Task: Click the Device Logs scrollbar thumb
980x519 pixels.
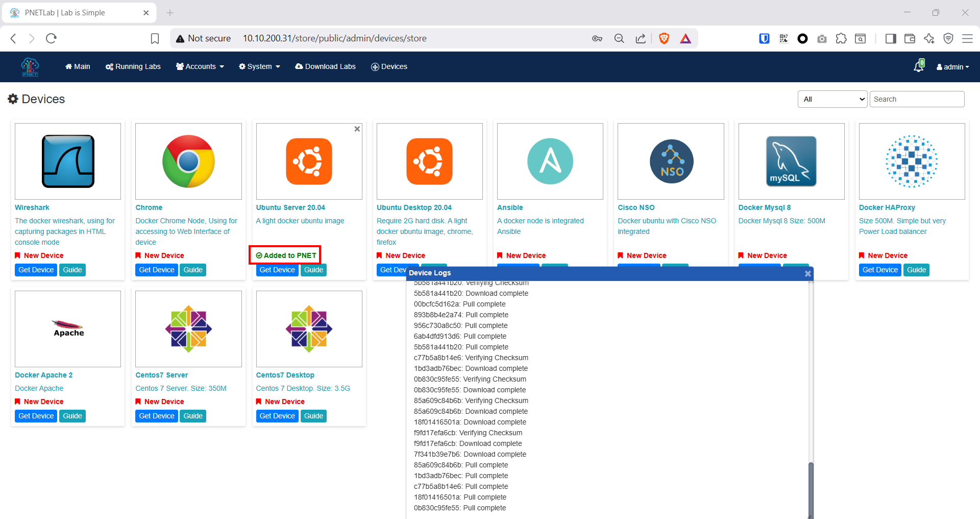Action: pyautogui.click(x=811, y=490)
